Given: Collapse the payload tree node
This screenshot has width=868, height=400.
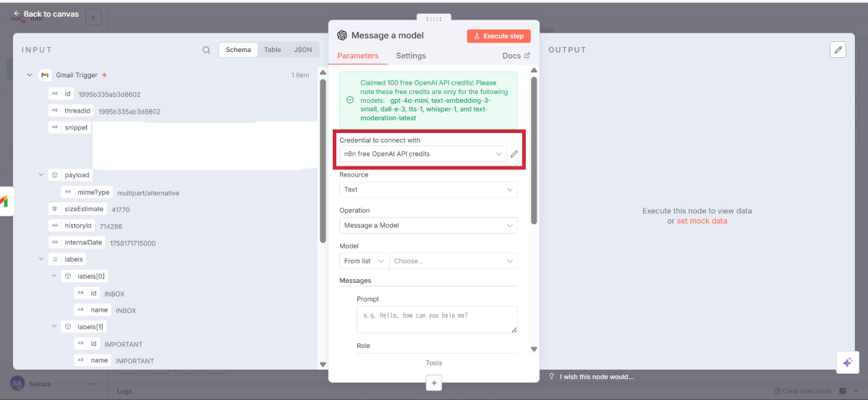Looking at the screenshot, I should (41, 175).
